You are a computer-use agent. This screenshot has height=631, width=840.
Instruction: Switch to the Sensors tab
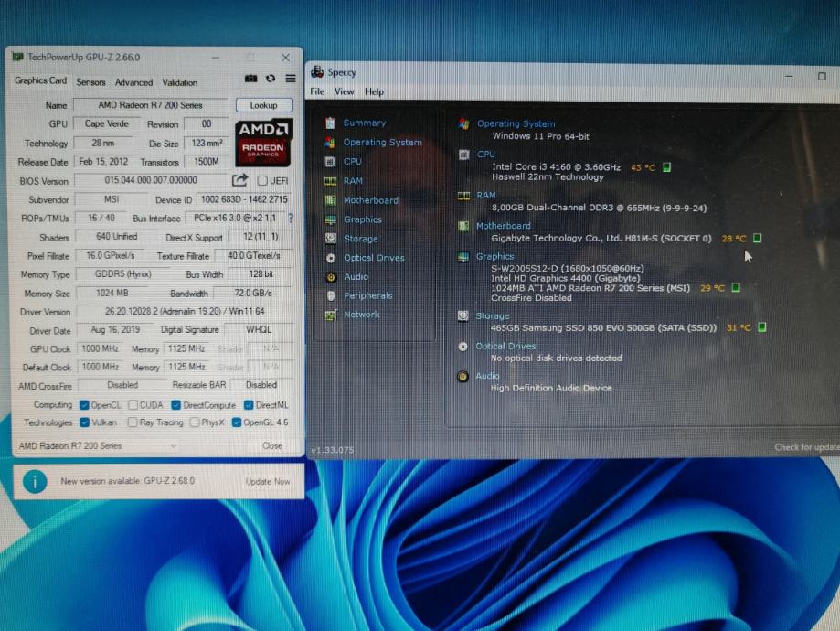tap(90, 82)
